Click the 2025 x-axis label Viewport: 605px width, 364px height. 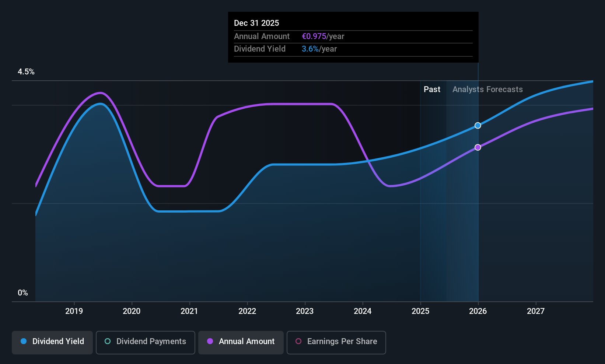click(x=420, y=311)
